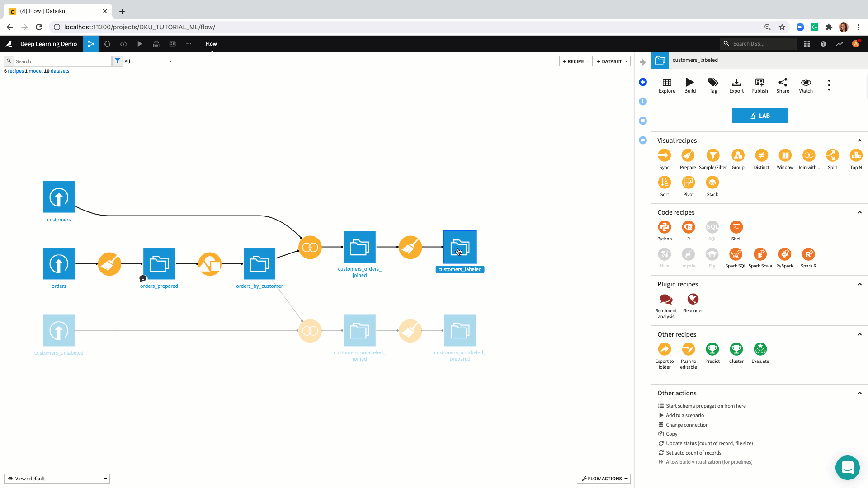Select View: default dropdown
Screen dimensions: 868x488
(57, 479)
